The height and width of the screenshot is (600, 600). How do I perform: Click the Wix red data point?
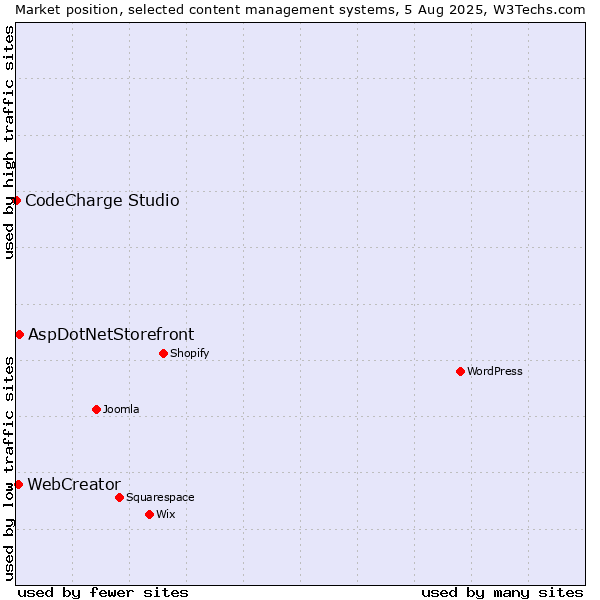tap(150, 515)
